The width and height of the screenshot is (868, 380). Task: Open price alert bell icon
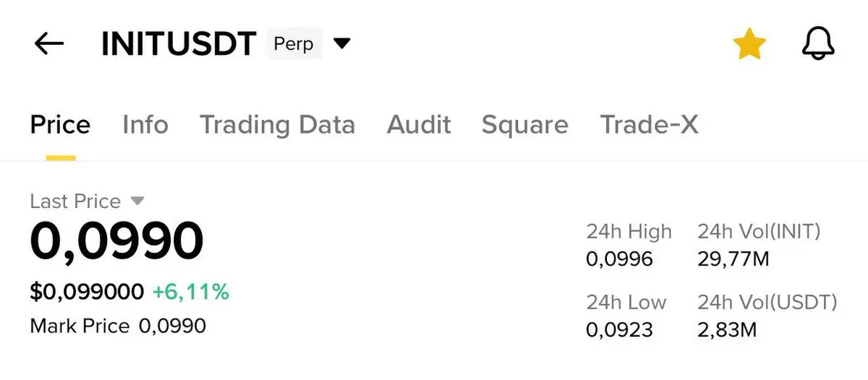point(818,45)
